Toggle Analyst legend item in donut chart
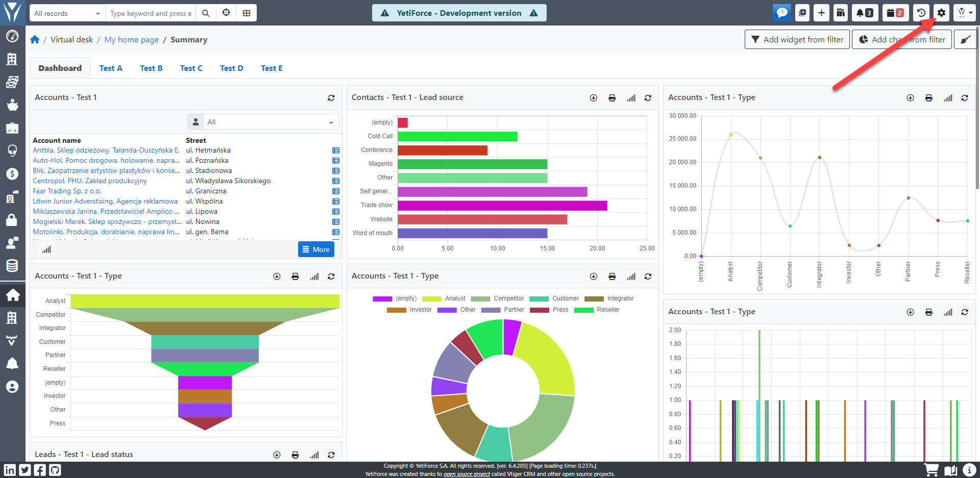980x478 pixels. [444, 298]
